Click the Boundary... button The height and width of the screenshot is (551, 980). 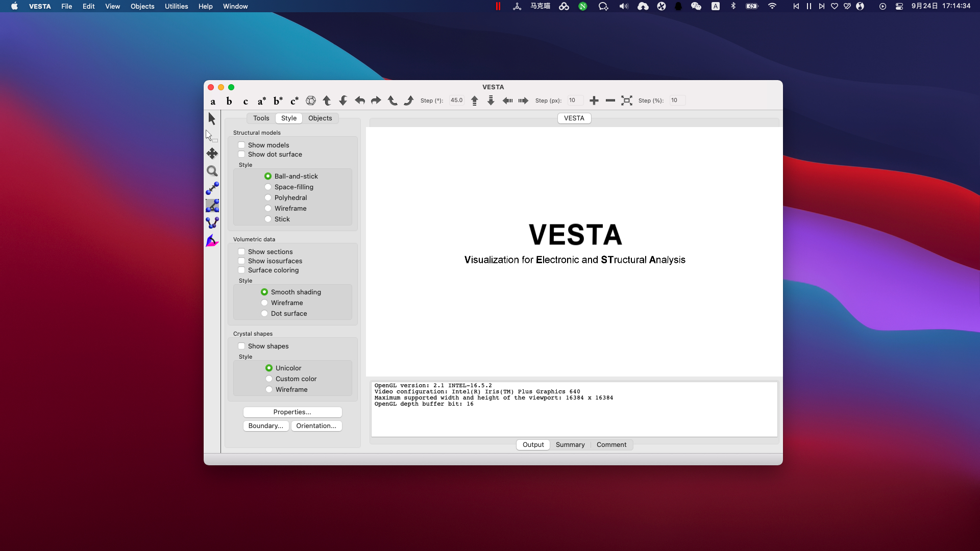tap(265, 426)
